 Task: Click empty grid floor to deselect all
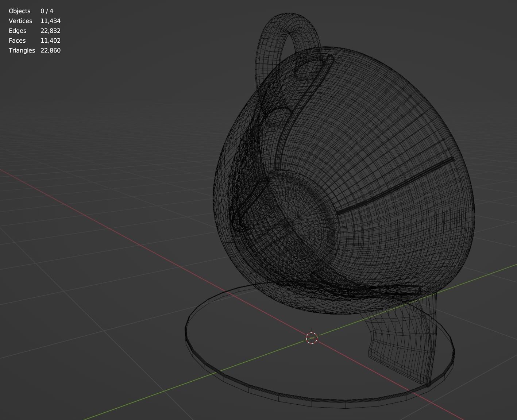tap(109, 347)
